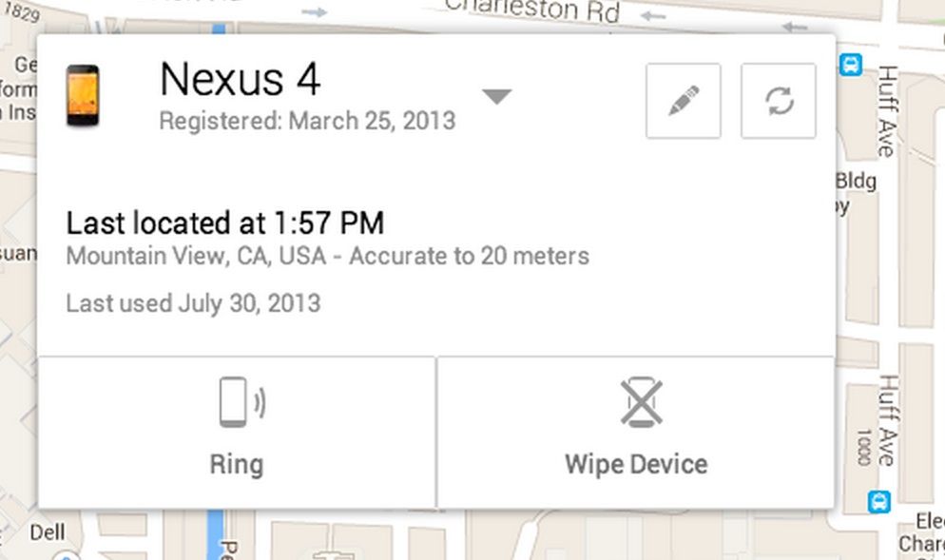Click the refresh icon to re-locate the device

tap(778, 99)
